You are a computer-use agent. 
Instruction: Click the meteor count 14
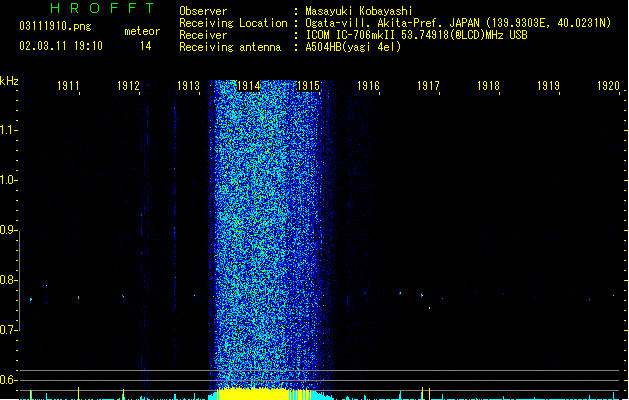(x=146, y=46)
